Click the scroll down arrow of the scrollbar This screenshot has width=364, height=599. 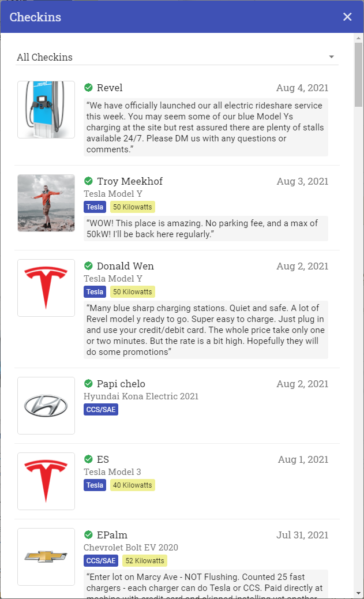click(358, 593)
